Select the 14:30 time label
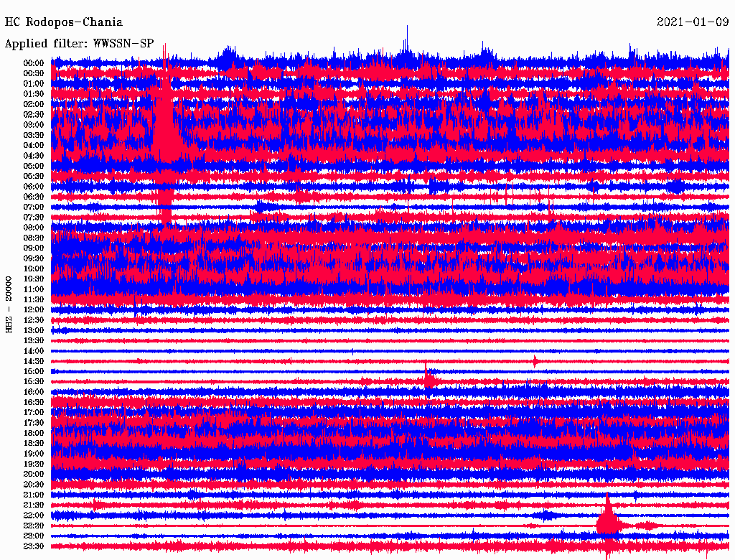Screen dimensions: 735x560 [x=34, y=361]
